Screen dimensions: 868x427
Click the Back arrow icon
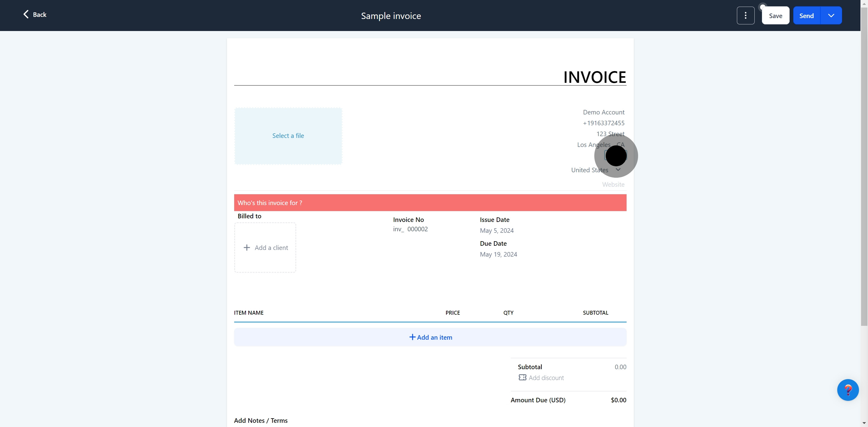26,14
